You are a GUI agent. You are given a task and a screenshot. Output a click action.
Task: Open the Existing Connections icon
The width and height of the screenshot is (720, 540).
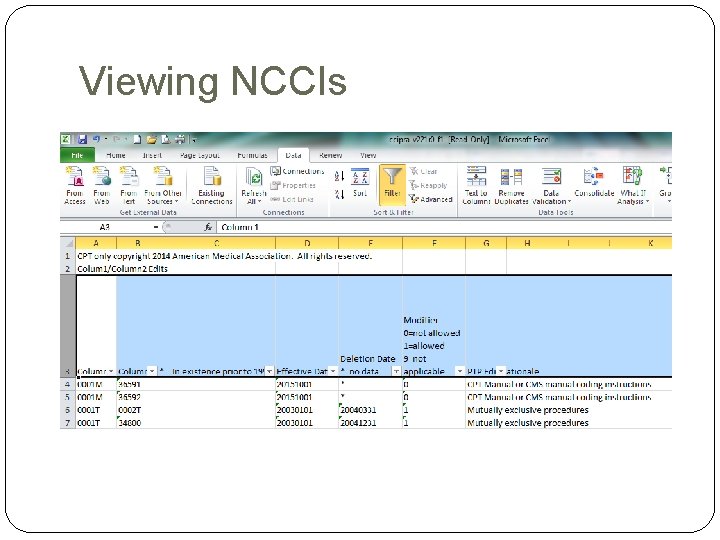[212, 177]
